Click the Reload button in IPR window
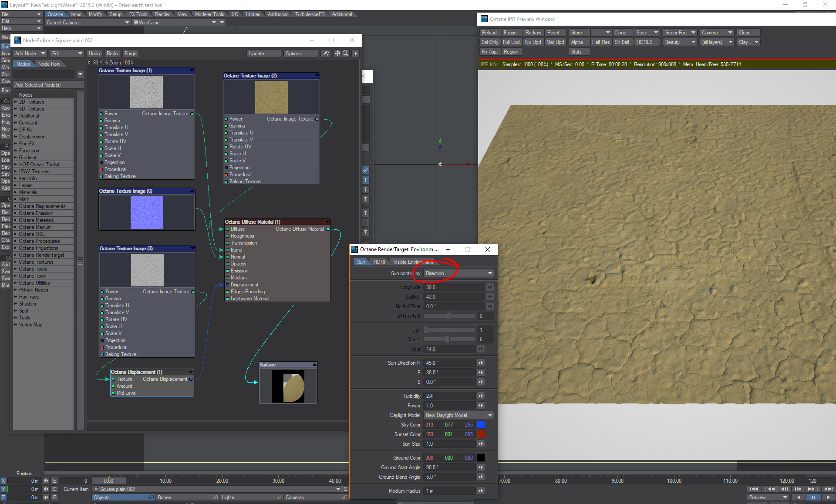 point(489,33)
